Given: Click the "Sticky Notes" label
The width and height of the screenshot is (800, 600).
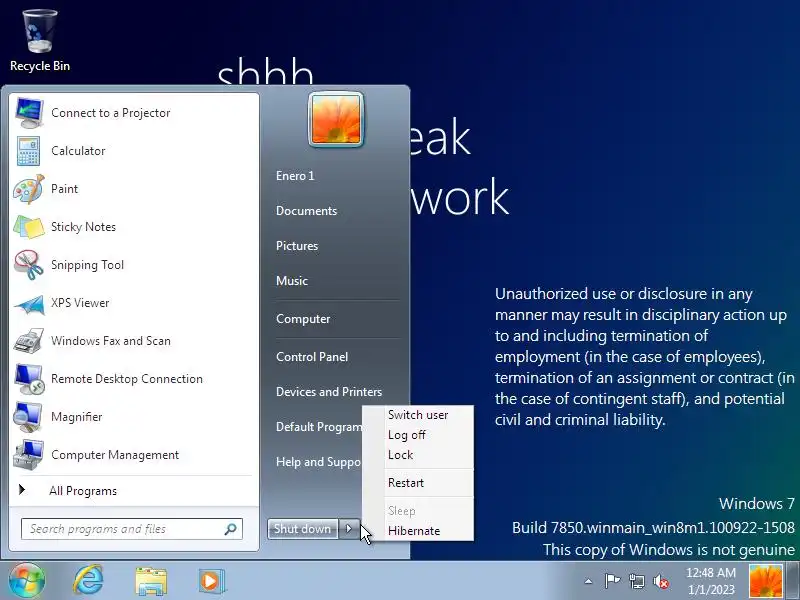Looking at the screenshot, I should tap(83, 227).
